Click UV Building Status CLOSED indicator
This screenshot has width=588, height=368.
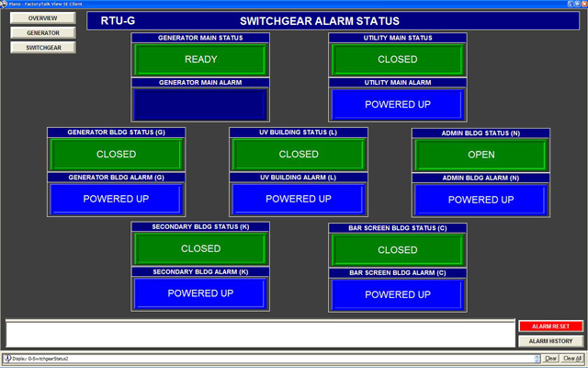299,155
